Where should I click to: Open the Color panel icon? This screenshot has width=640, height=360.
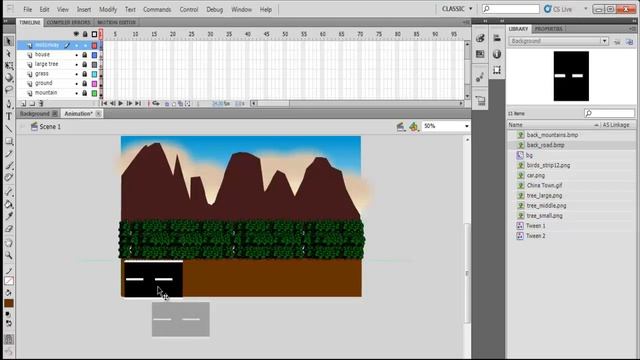click(x=480, y=38)
